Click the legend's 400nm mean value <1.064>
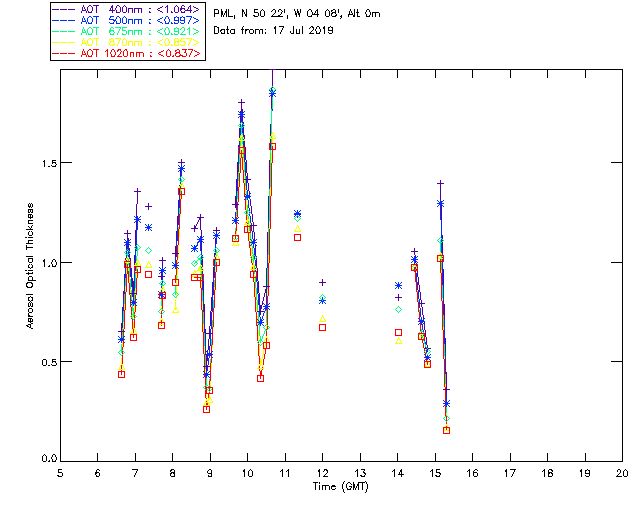 click(178, 9)
